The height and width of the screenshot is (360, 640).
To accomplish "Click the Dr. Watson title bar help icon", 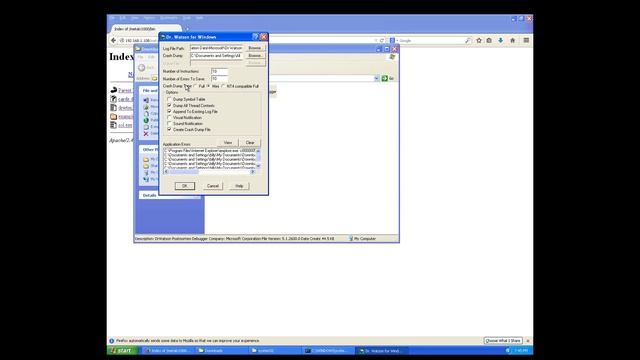I will [x=256, y=37].
